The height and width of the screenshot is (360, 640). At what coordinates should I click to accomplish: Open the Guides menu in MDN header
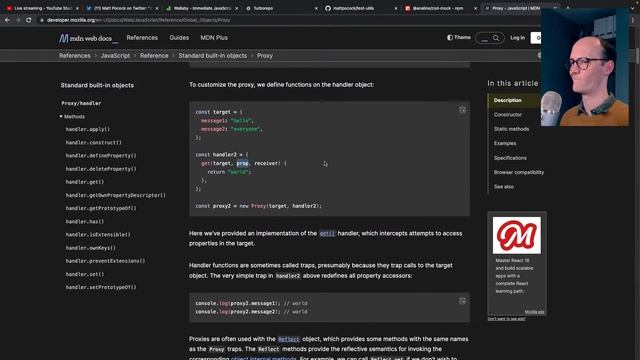[179, 38]
